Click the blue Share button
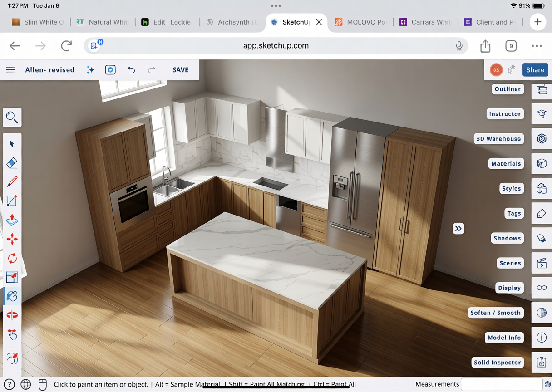The width and height of the screenshot is (552, 392). pyautogui.click(x=535, y=70)
